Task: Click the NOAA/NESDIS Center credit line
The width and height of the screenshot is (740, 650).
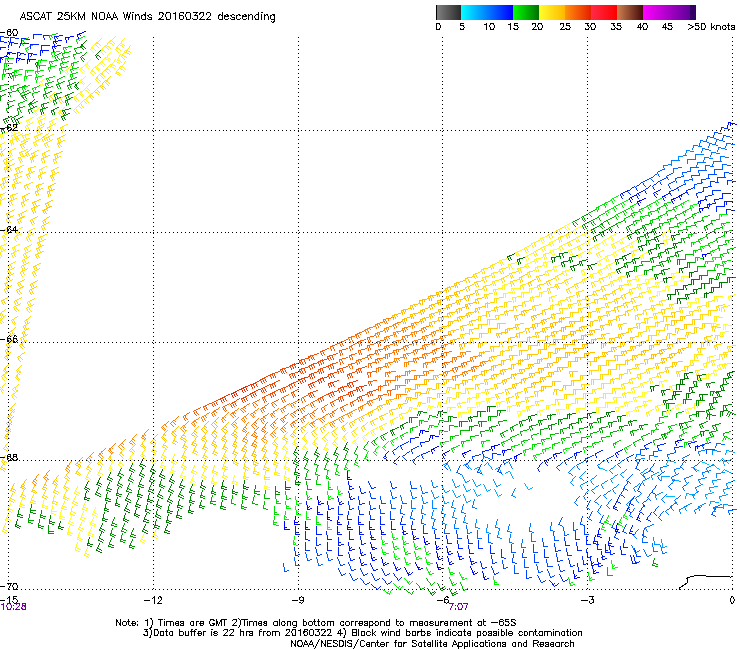Action: coord(432,644)
